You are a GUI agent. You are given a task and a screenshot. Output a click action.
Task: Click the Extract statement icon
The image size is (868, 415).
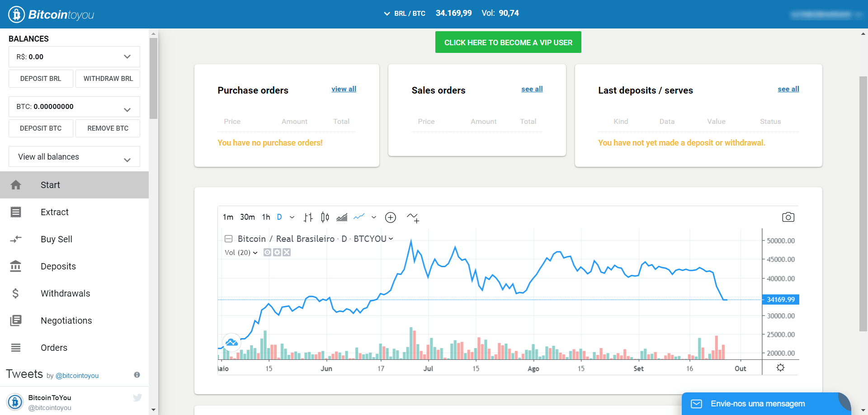click(x=16, y=212)
